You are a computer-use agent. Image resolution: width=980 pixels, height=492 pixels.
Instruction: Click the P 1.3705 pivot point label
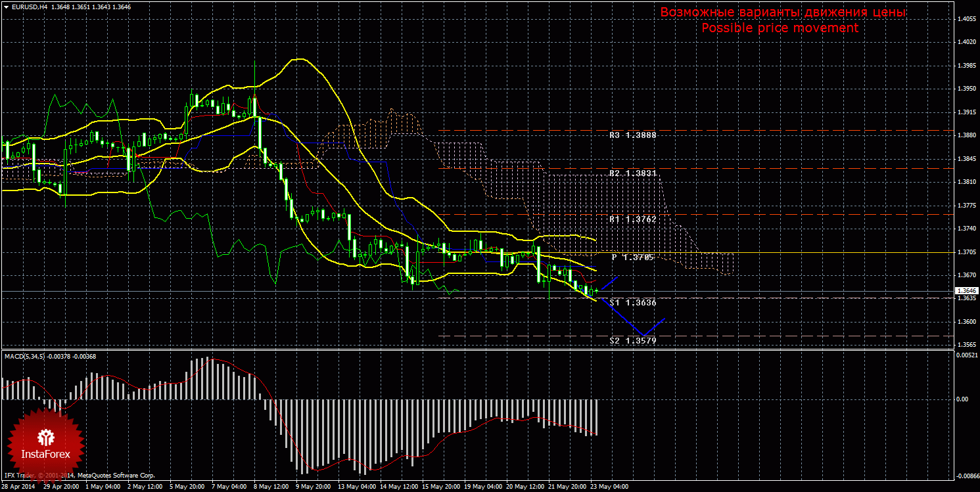point(632,257)
